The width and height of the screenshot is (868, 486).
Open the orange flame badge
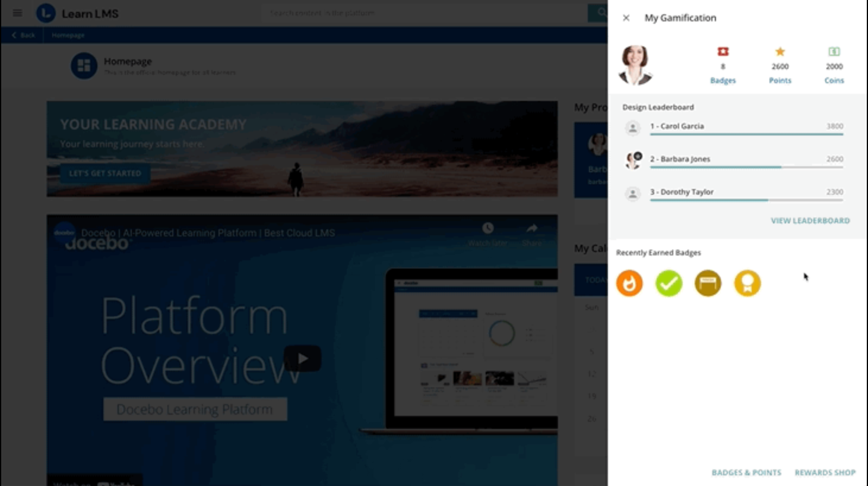pos(629,283)
